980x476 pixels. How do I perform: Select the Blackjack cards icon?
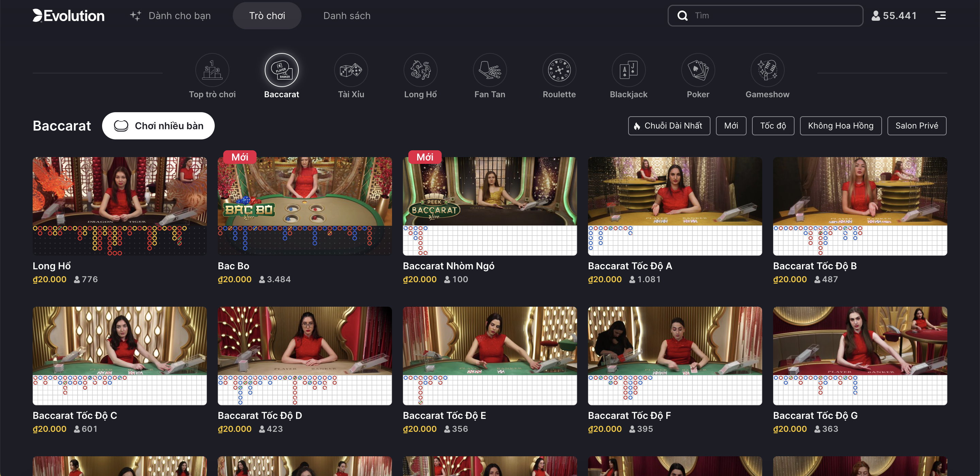(x=628, y=70)
